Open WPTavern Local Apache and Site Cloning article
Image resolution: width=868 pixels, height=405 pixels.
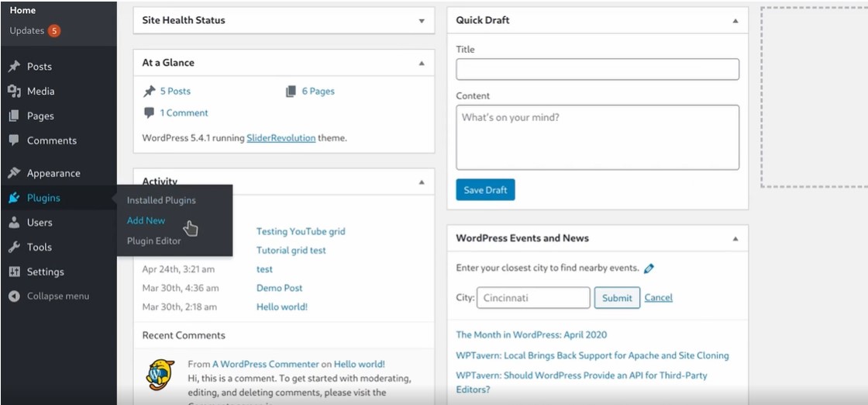[x=592, y=355]
